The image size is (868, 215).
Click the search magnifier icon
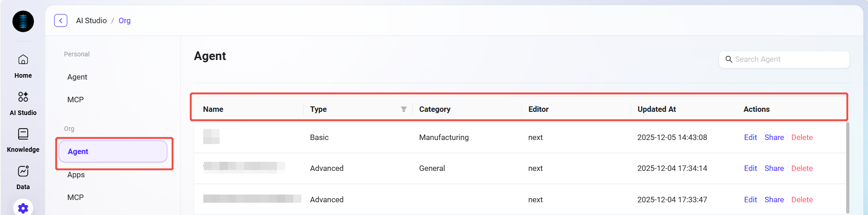pos(728,60)
